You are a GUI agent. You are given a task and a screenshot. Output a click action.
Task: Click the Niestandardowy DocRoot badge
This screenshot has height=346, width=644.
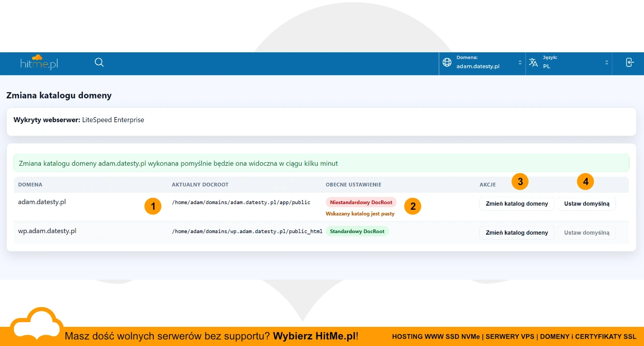click(x=361, y=202)
